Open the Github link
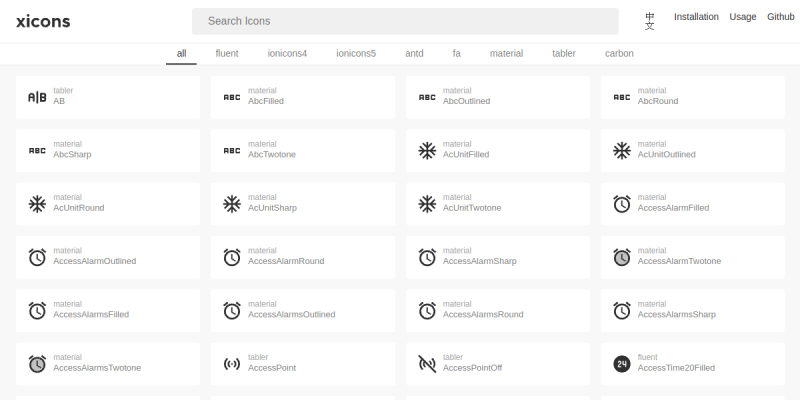Viewport: 800px width, 400px height. 781,17
